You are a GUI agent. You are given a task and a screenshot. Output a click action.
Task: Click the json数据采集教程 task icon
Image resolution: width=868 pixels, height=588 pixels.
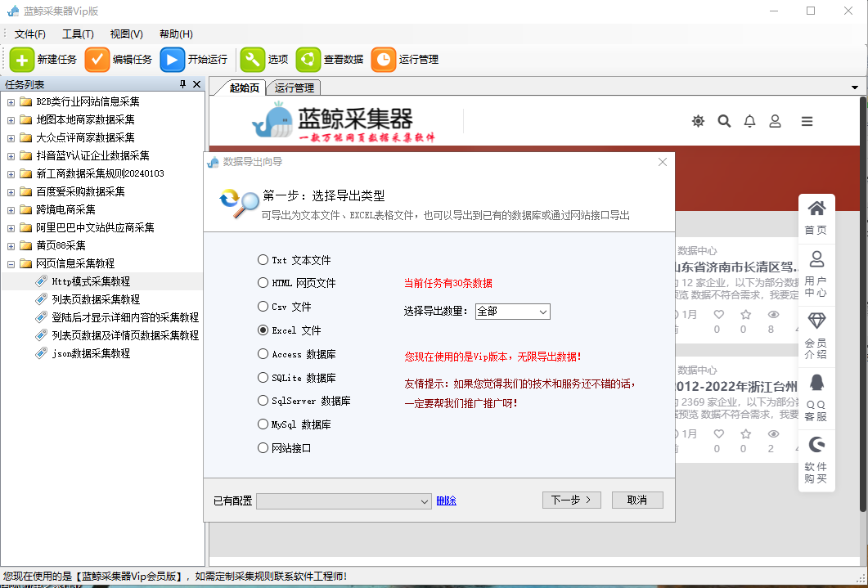click(x=41, y=353)
